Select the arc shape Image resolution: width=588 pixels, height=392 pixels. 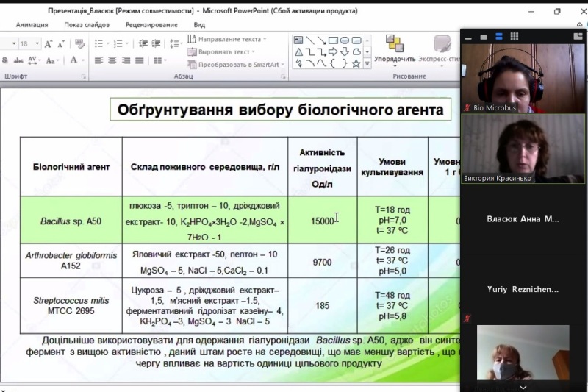310,63
